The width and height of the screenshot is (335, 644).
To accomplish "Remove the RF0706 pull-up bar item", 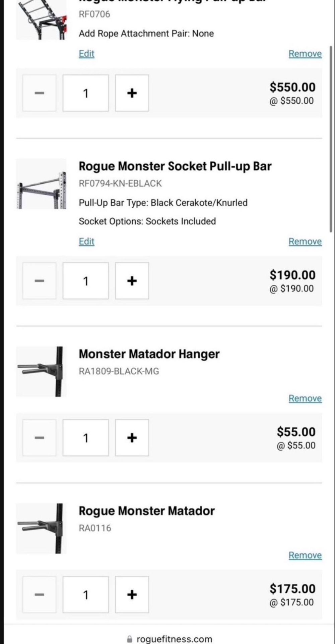I will 305,54.
